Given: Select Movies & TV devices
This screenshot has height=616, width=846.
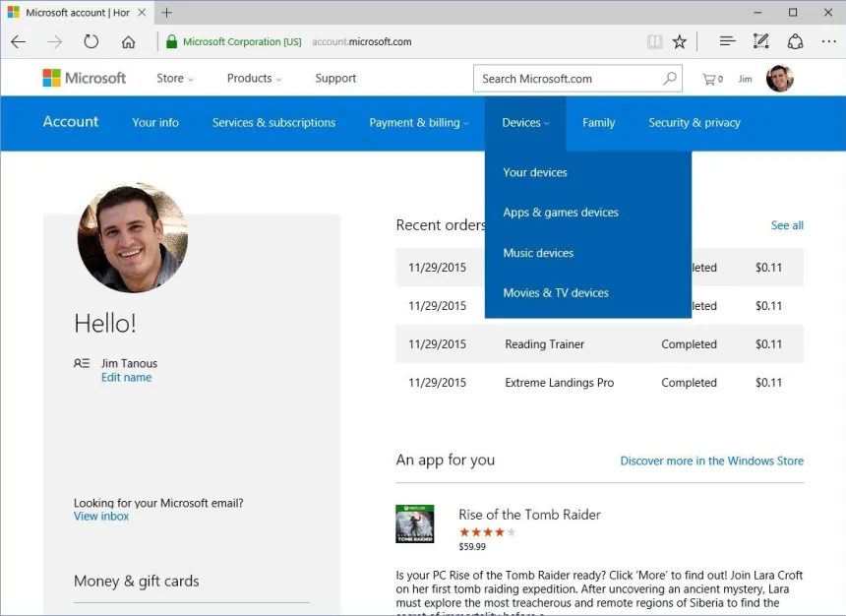Looking at the screenshot, I should 556,292.
